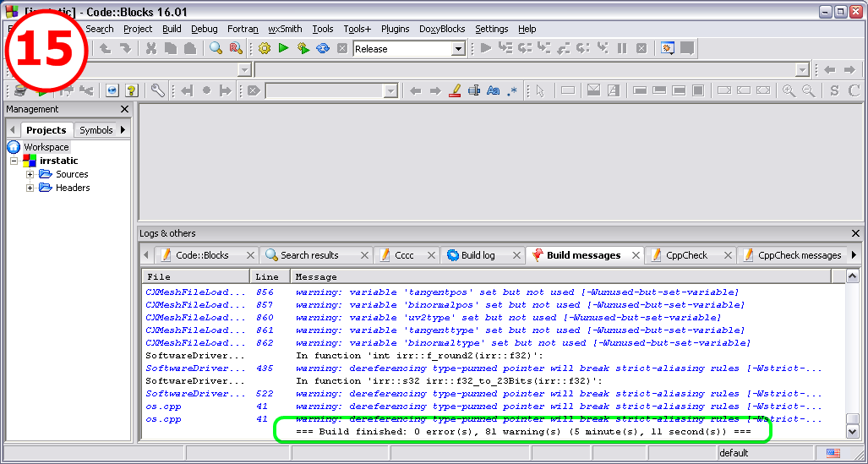
Task: Open the Settings menu
Action: tap(492, 29)
